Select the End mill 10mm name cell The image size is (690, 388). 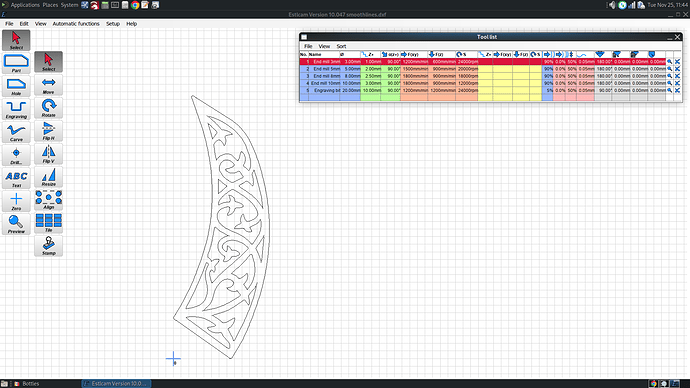coord(324,83)
